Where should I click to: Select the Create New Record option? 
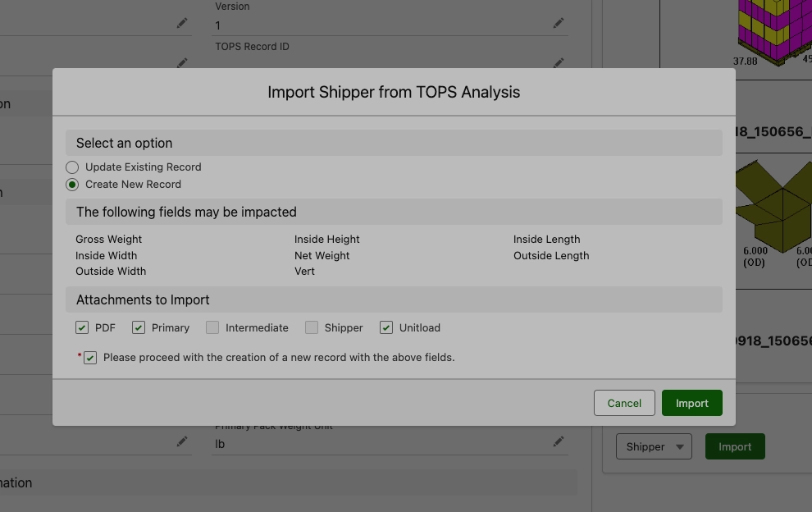[72, 185]
